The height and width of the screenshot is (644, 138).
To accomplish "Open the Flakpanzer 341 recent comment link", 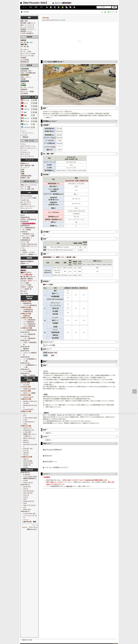I will (29, 430).
